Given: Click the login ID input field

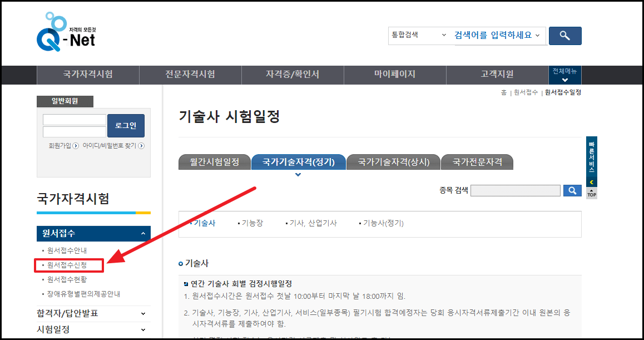Looking at the screenshot, I should click(74, 119).
